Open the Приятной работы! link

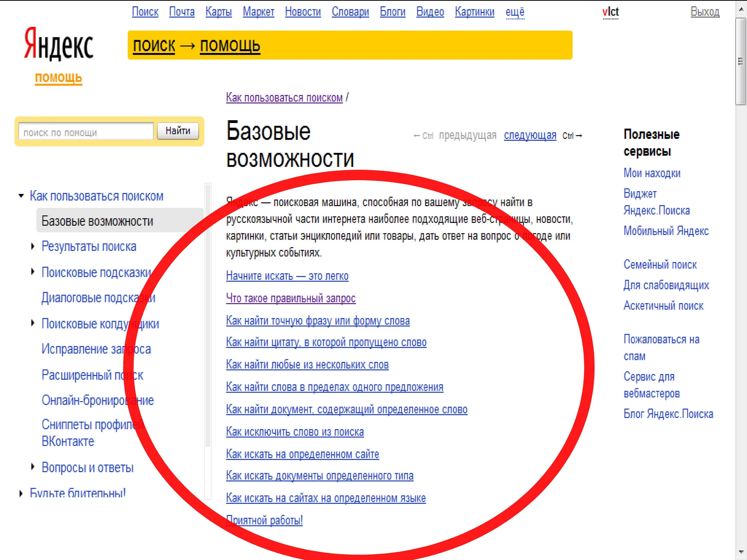[264, 520]
